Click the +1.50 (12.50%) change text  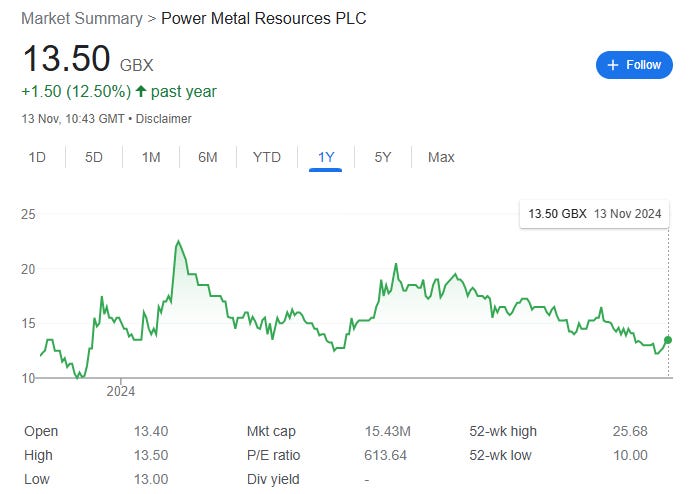(x=76, y=92)
